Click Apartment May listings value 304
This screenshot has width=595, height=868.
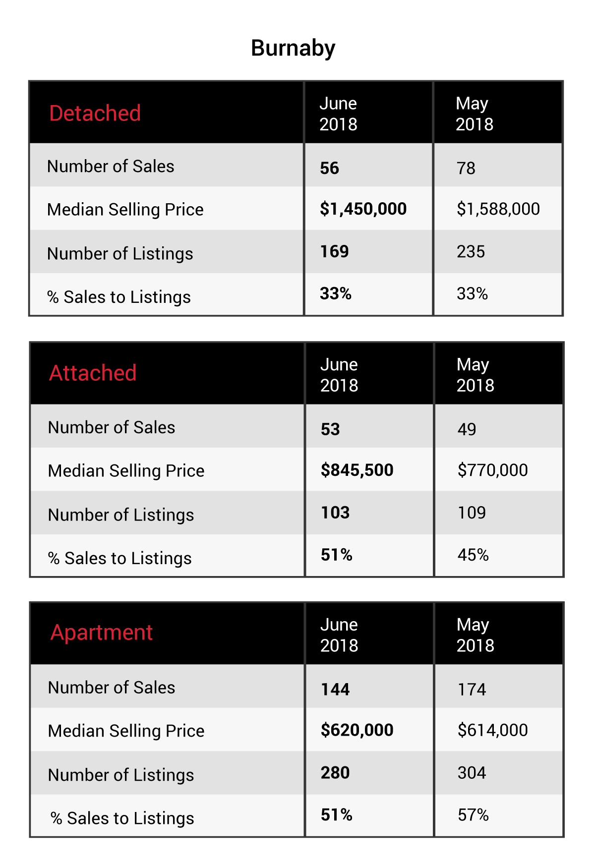tap(472, 773)
